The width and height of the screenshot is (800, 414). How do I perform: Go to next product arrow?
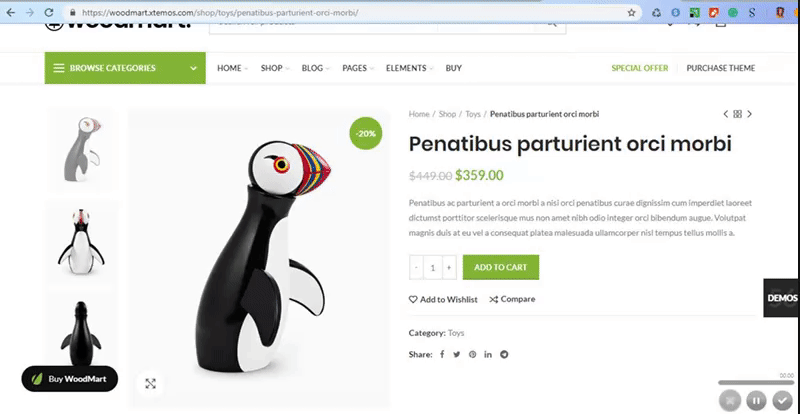pyautogui.click(x=749, y=114)
